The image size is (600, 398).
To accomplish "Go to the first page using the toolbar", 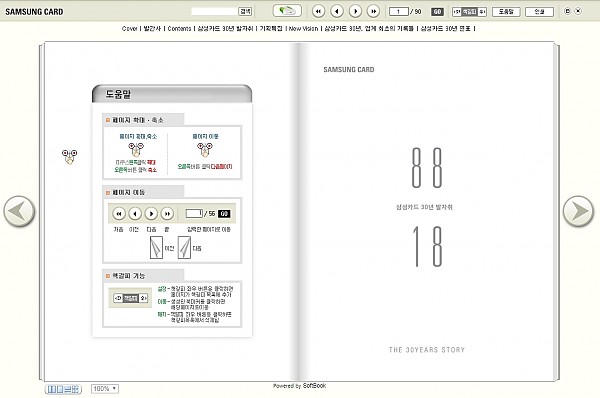I will 318,11.
